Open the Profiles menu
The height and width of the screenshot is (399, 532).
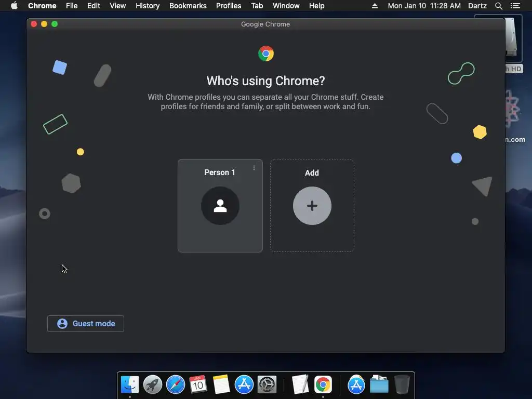click(229, 6)
